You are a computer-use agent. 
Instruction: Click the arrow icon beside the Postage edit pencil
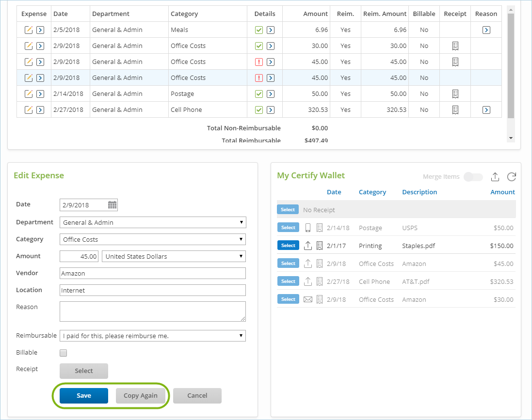tap(40, 93)
